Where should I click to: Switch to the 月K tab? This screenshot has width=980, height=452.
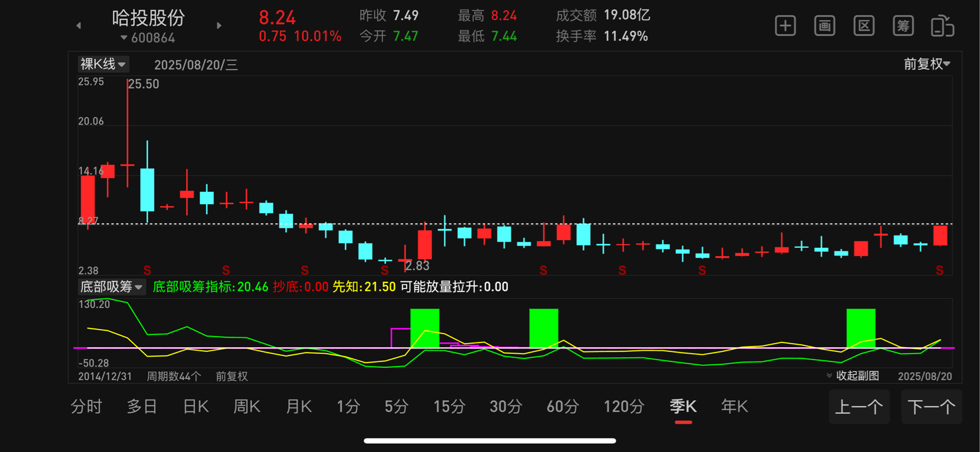tap(298, 407)
